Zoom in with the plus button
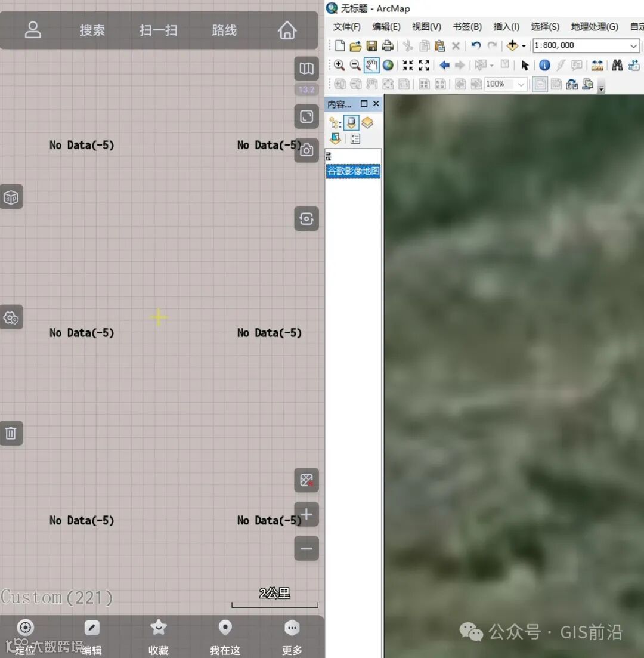 tap(306, 514)
